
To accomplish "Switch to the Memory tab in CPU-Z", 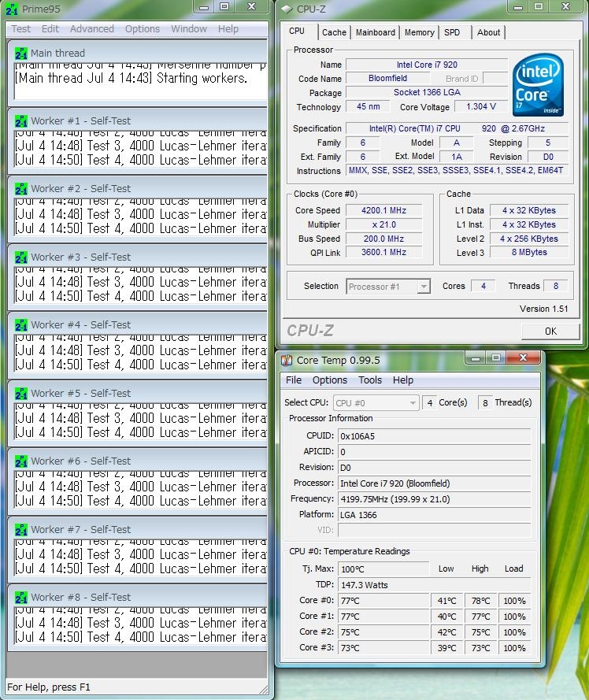I will click(420, 32).
